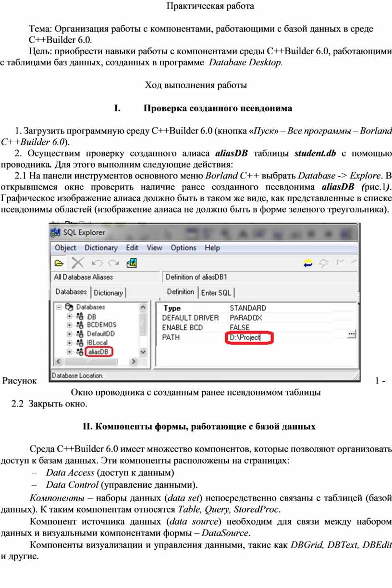The image size is (392, 588).
Task: Click the STANDARD value of Type
Action: tap(247, 308)
